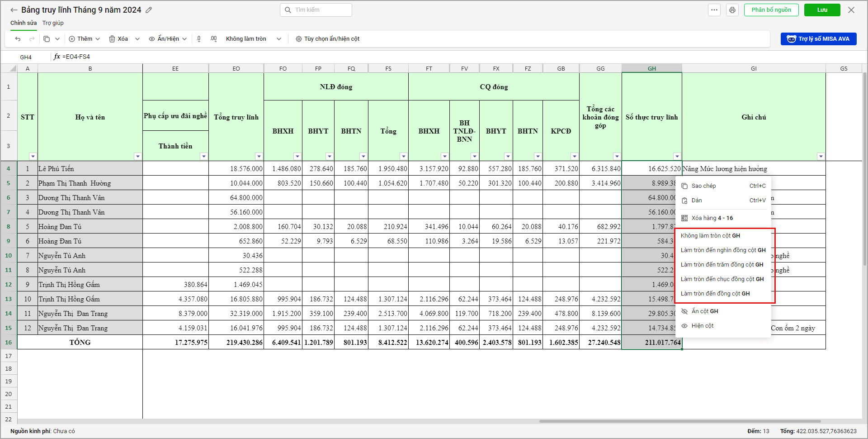
Task: Click the redo arrow in the toolbar
Action: click(32, 39)
